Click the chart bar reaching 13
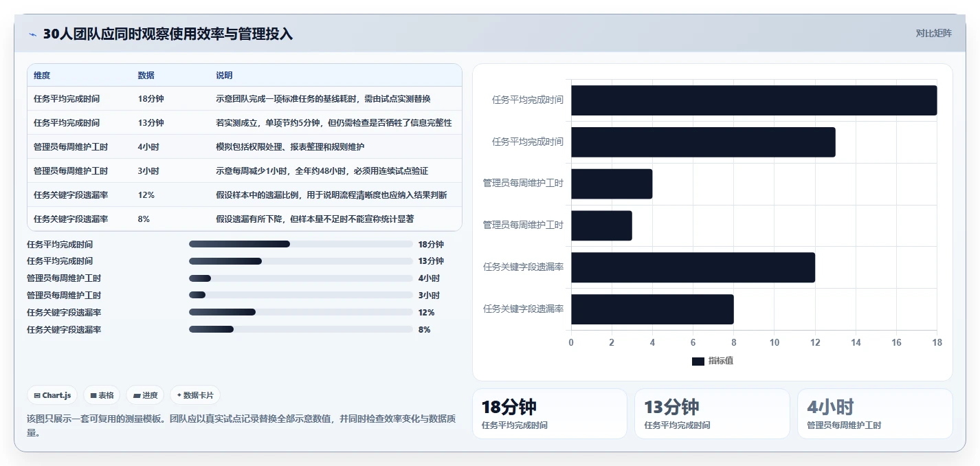 703,142
